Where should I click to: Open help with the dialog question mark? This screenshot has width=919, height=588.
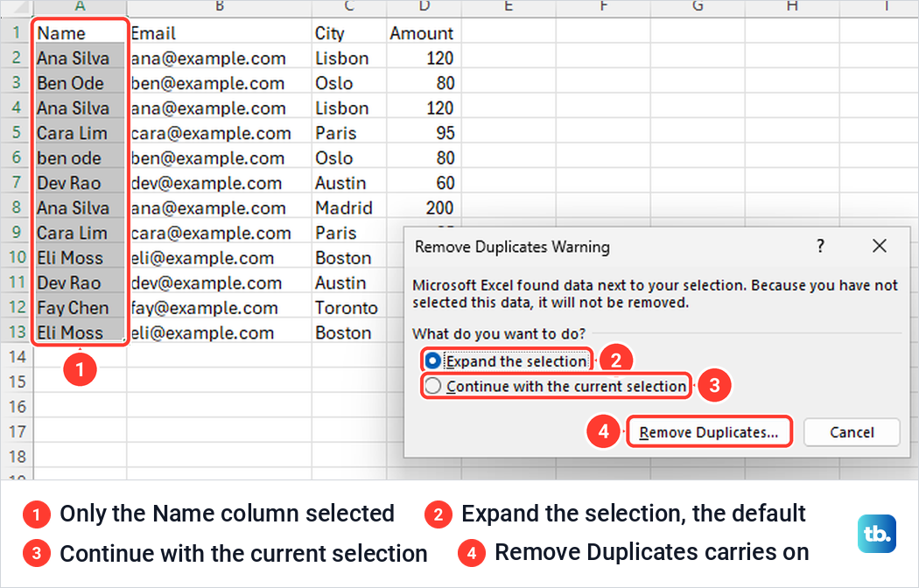[821, 246]
